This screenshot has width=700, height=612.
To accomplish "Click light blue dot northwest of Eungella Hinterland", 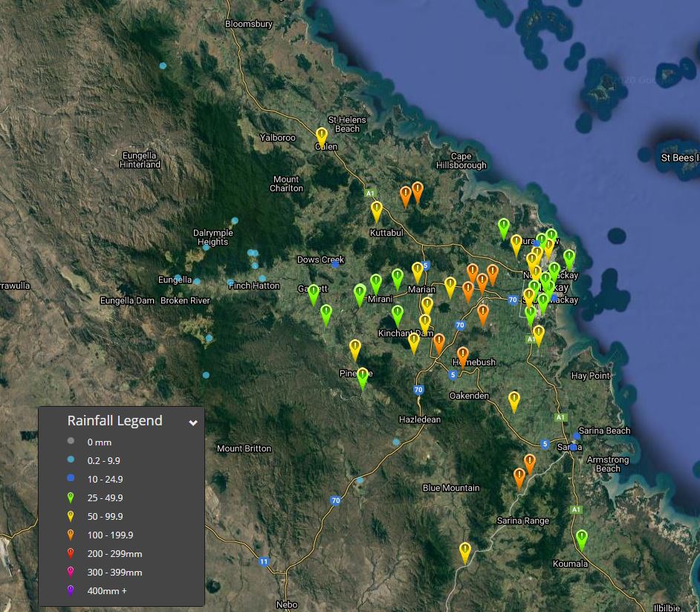I will point(163,65).
